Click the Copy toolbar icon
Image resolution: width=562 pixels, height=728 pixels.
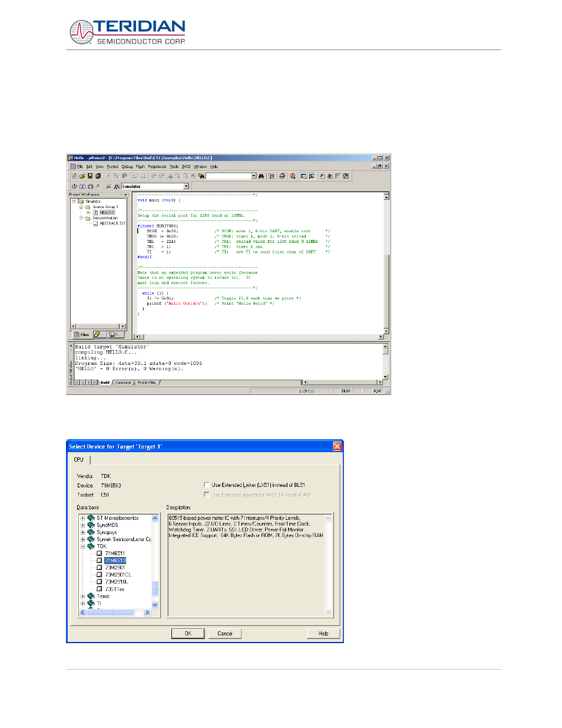[116, 176]
